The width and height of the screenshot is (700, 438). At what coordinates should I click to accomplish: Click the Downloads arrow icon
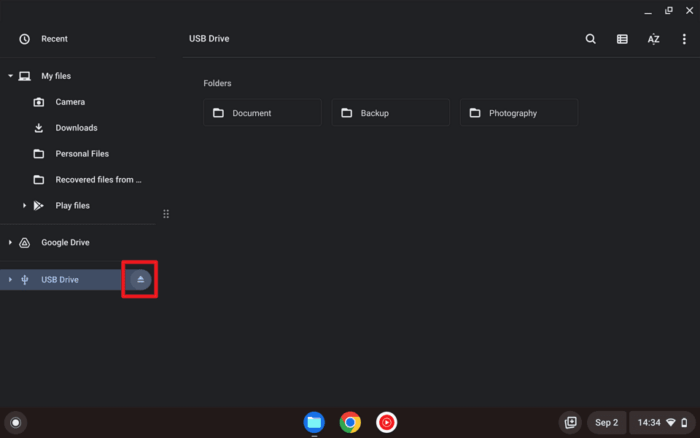(x=39, y=128)
